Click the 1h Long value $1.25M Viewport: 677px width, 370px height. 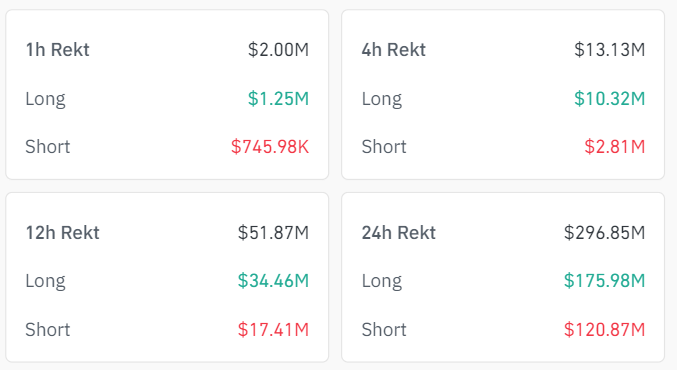point(278,98)
